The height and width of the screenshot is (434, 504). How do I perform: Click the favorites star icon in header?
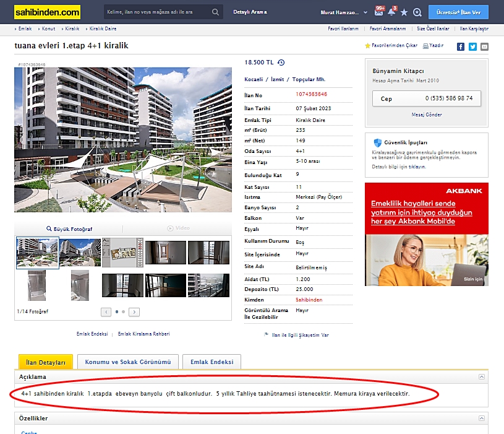pyautogui.click(x=404, y=12)
